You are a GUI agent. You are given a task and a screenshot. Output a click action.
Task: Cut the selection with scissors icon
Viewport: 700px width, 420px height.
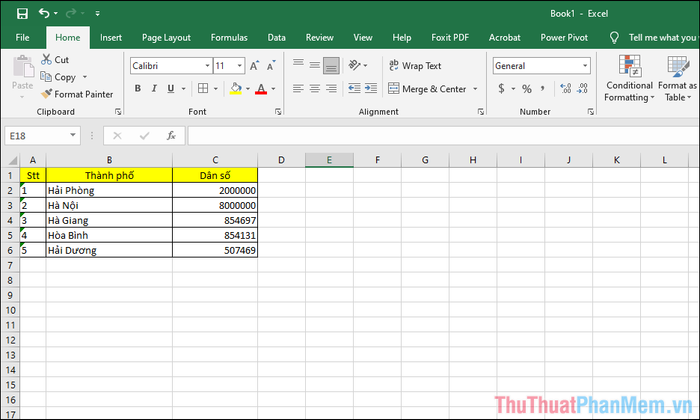click(x=54, y=59)
